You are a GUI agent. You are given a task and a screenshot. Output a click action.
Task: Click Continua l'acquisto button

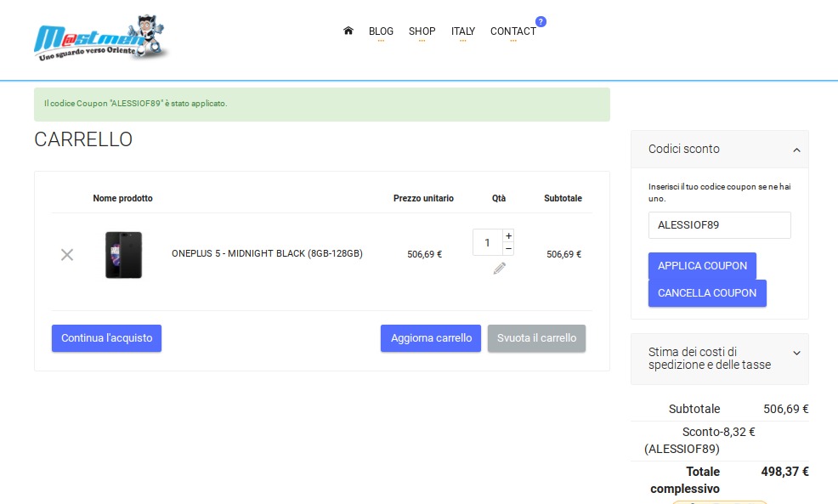pos(106,338)
